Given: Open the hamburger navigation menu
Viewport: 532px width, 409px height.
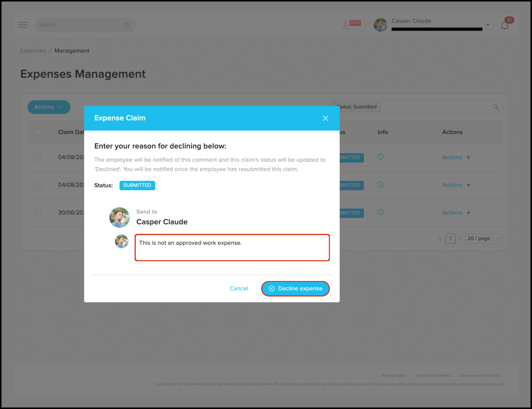Looking at the screenshot, I should tap(23, 25).
